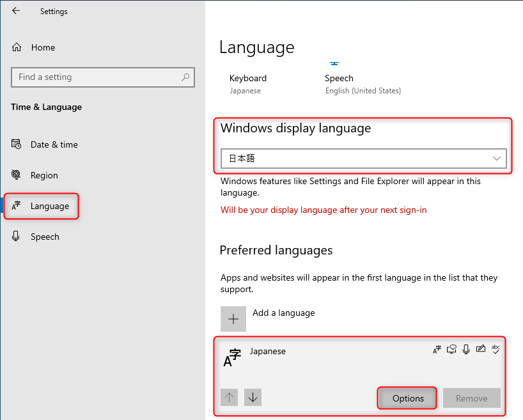Viewport: 523px width, 420px height.
Task: Click the Find a setting search box
Action: 96,77
